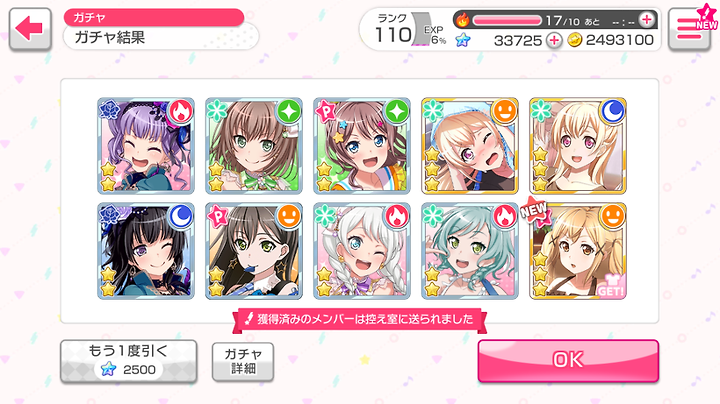Tap the gold coin icon beside 2493100
This screenshot has height=404, width=720.
[x=574, y=40]
